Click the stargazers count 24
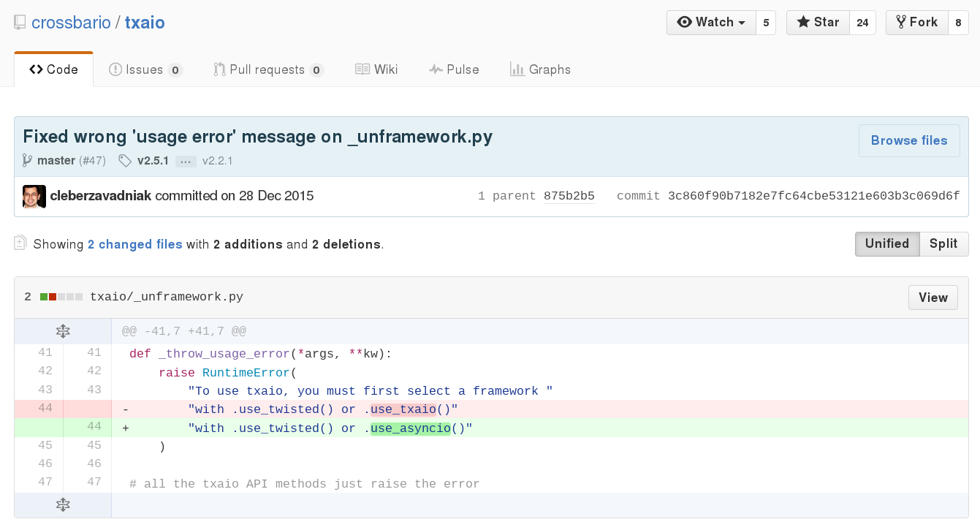This screenshot has height=530, width=980. pyautogui.click(x=862, y=23)
